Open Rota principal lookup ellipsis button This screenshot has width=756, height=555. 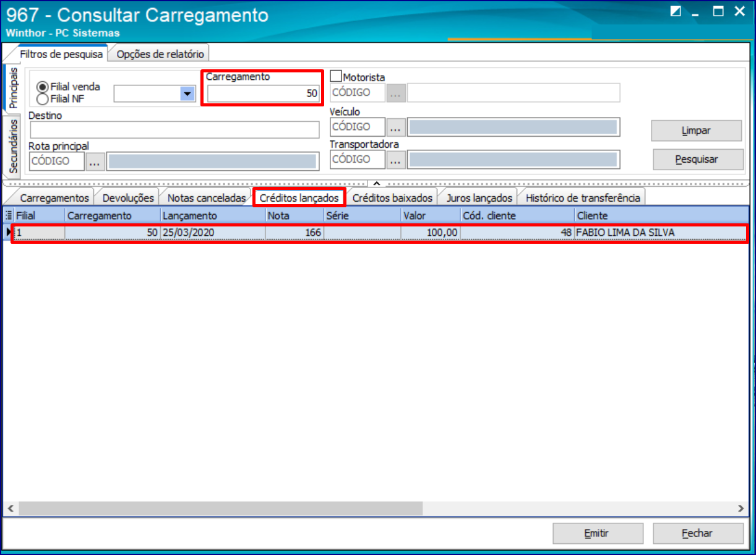click(95, 161)
